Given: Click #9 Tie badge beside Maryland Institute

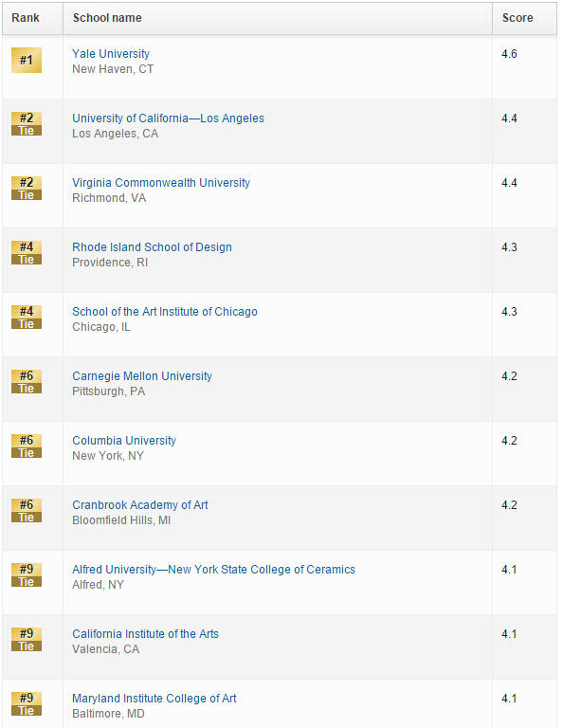Looking at the screenshot, I should [27, 704].
